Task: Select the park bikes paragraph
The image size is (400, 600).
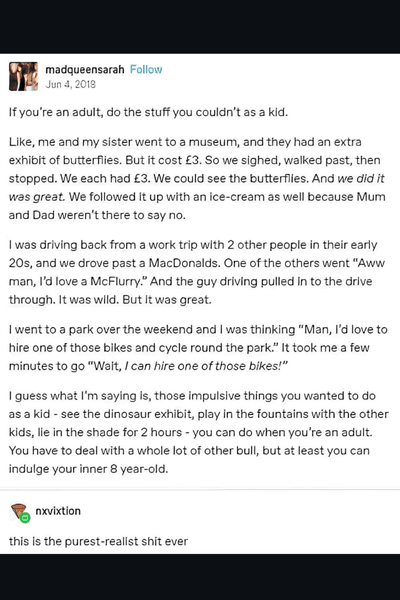Action: 198,348
